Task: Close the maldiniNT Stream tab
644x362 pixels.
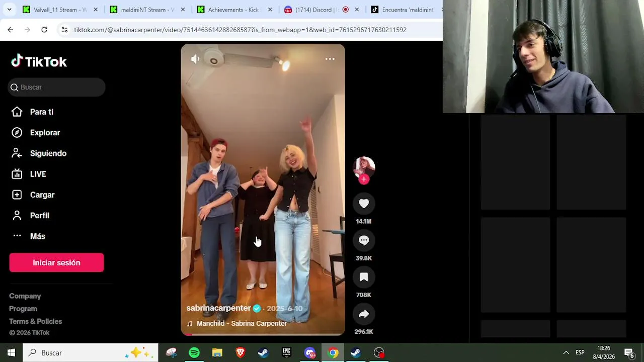Action: point(183,10)
